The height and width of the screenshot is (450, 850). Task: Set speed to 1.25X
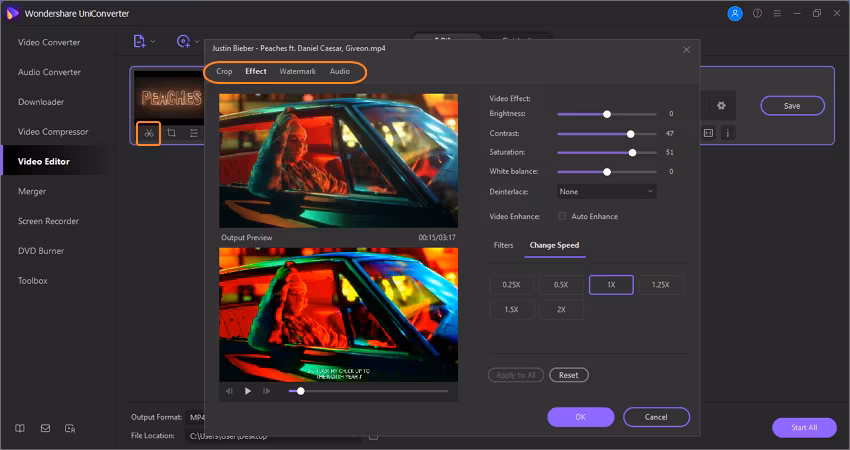pyautogui.click(x=660, y=285)
